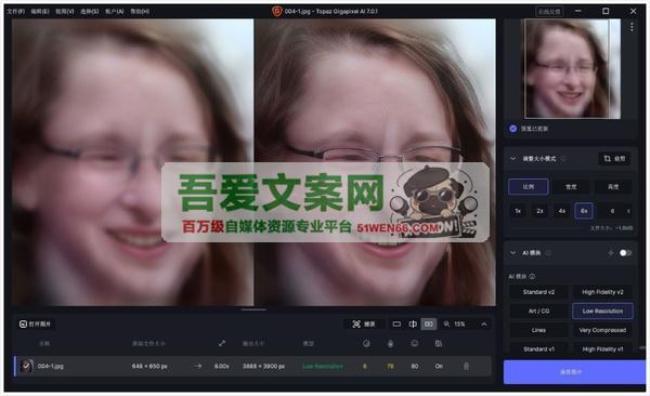
Task: Select the height resize tab
Action: [x=614, y=187]
